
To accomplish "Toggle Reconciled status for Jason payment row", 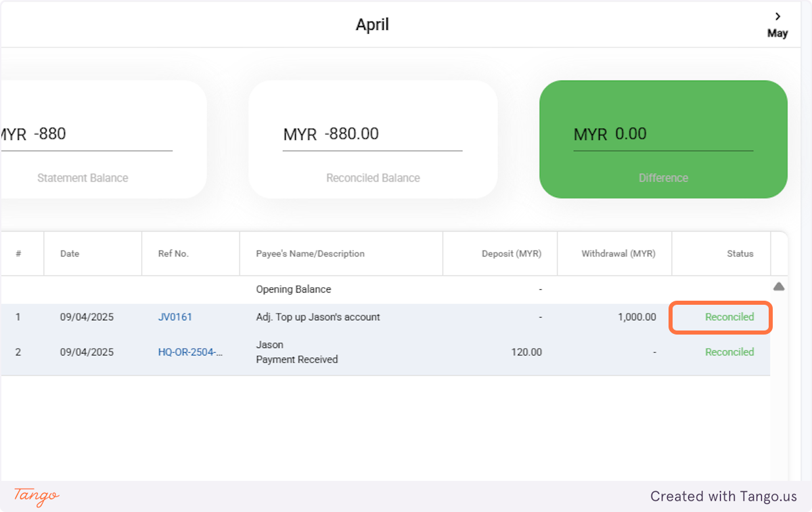I will click(x=729, y=352).
